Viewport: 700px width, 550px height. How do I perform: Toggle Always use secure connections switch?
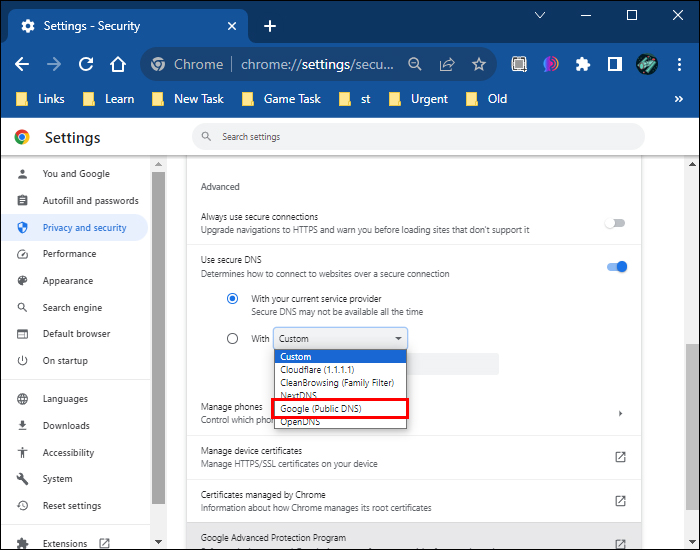[x=615, y=223]
